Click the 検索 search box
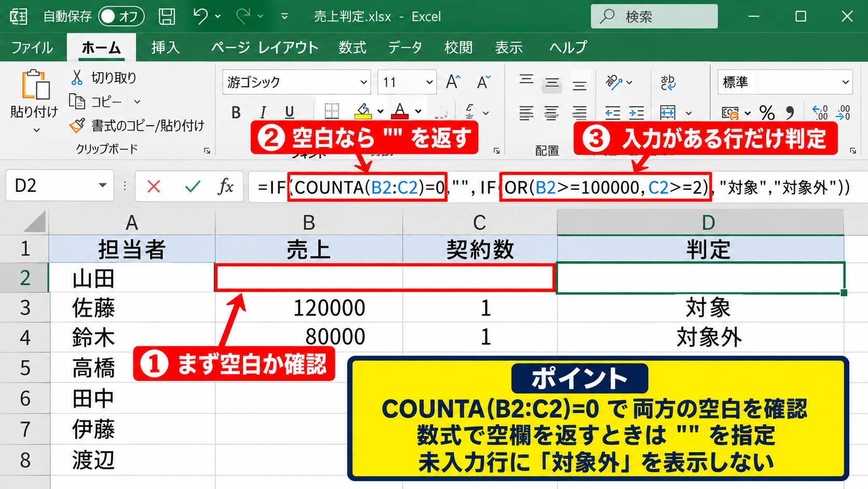The width and height of the screenshot is (868, 489). tap(654, 17)
